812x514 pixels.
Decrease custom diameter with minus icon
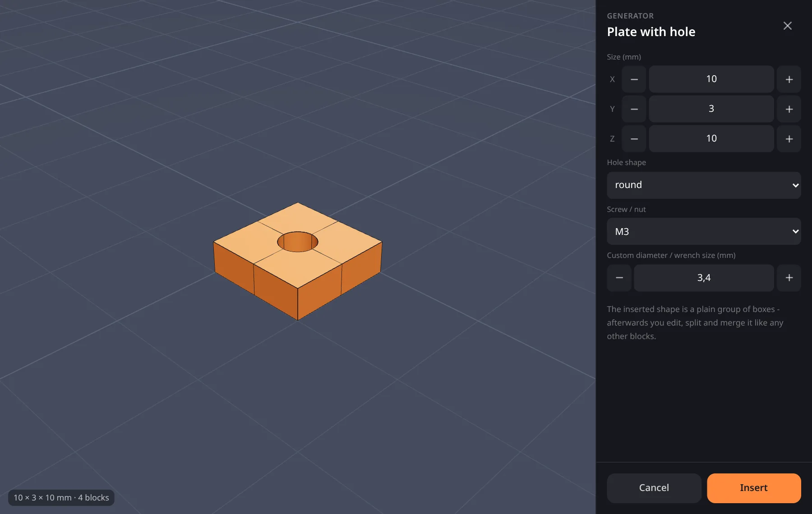tap(619, 278)
